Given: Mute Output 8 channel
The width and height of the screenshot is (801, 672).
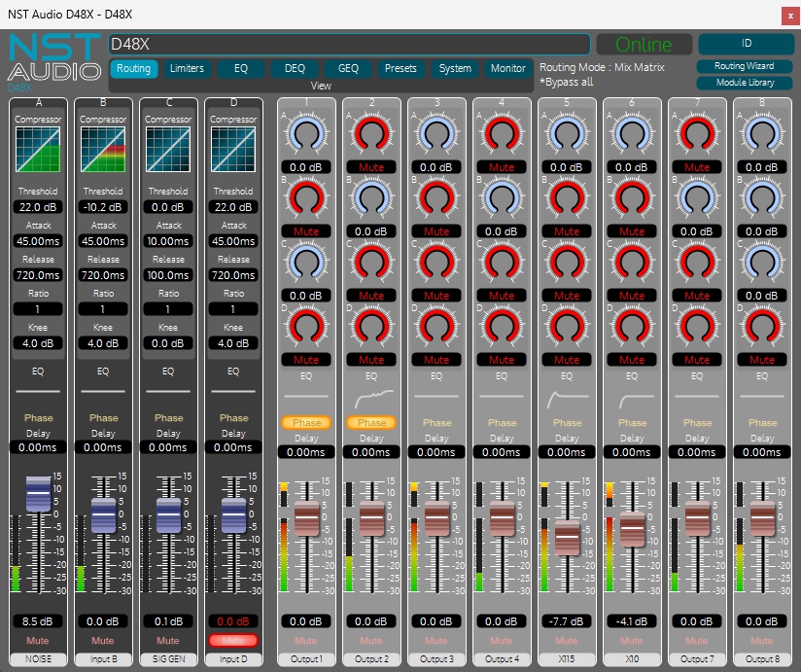Looking at the screenshot, I should 762,640.
